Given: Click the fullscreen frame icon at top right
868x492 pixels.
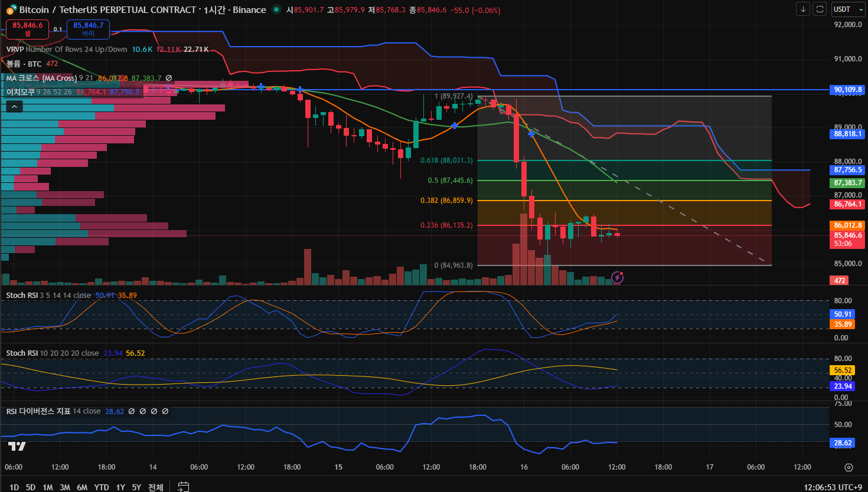Looking at the screenshot, I should click(x=820, y=9).
